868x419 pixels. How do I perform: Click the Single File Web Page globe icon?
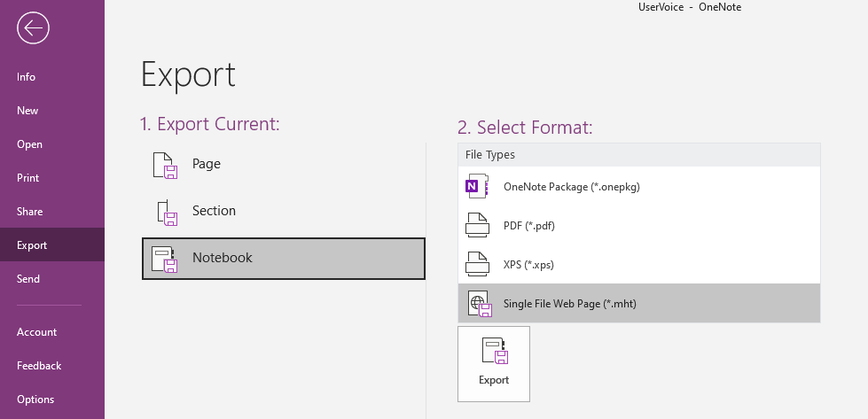coord(480,304)
